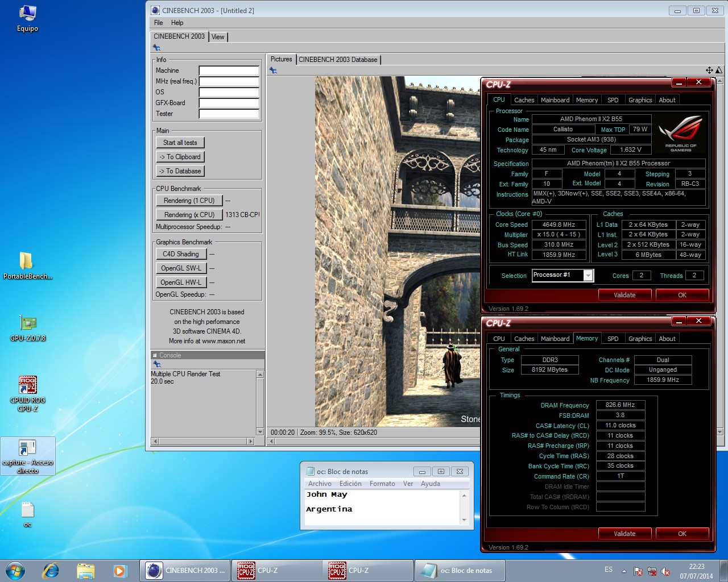Click the rendered castle picture
The width and height of the screenshot is (728, 582).
click(398, 251)
